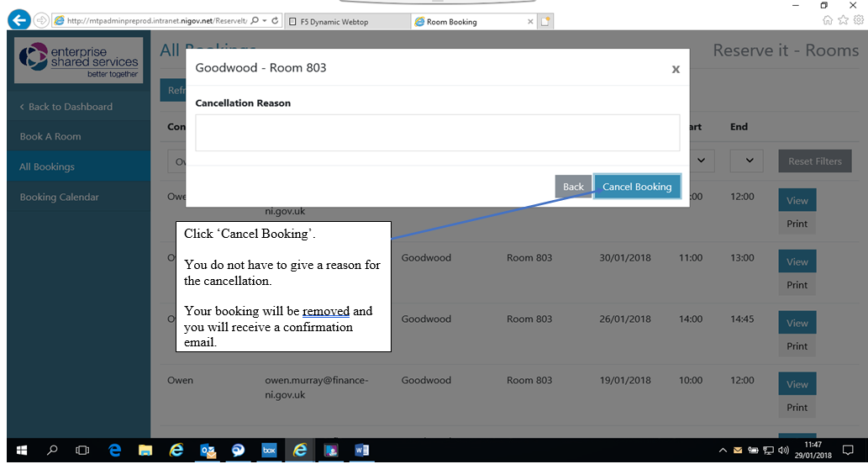Open Outlook from the taskbar
Screen dimensions: 868x464
coord(208,451)
